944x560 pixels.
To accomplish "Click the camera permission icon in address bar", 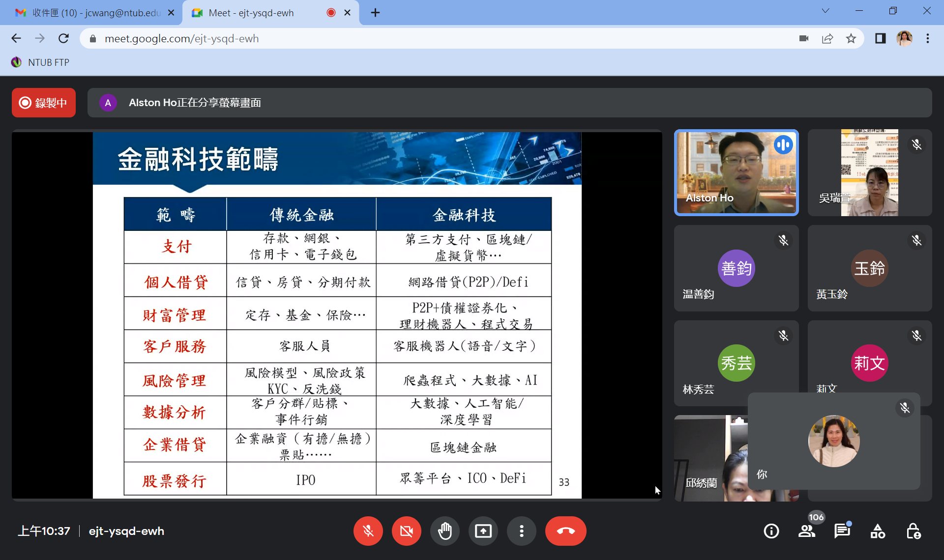I will click(804, 38).
